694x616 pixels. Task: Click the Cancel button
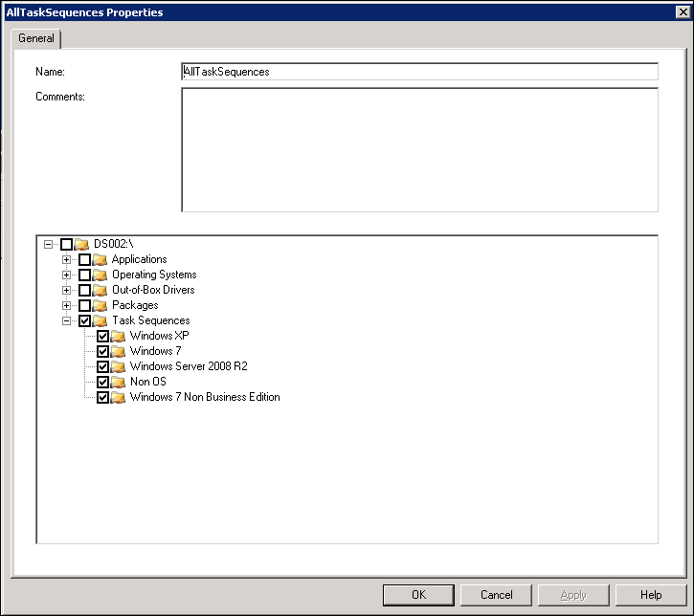coord(496,595)
